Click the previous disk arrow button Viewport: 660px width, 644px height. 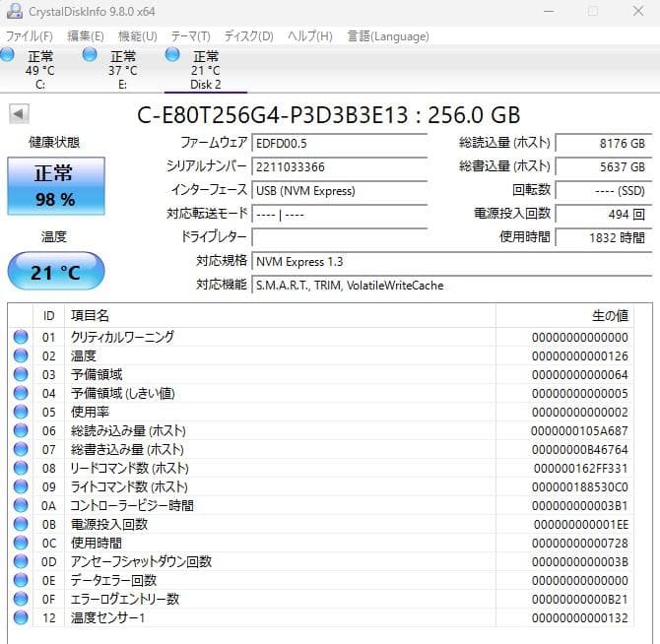19,114
